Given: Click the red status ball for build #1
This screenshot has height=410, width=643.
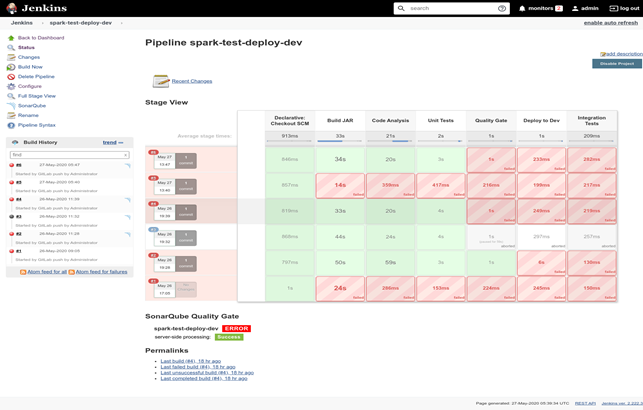Looking at the screenshot, I should point(11,251).
